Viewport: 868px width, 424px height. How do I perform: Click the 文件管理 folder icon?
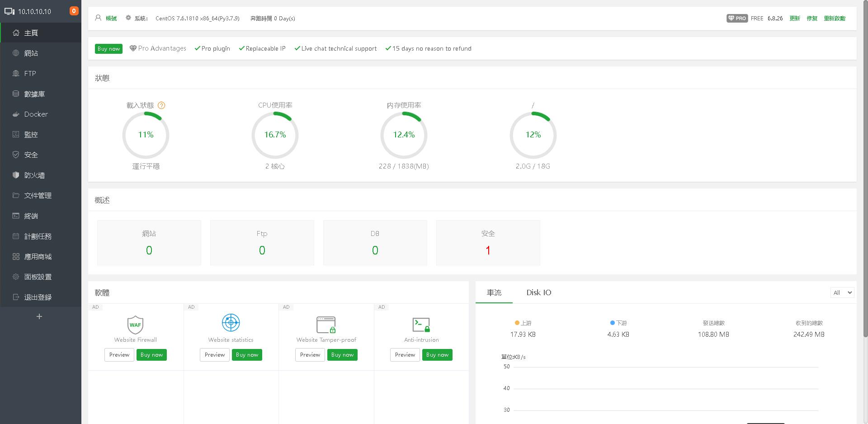coord(16,196)
